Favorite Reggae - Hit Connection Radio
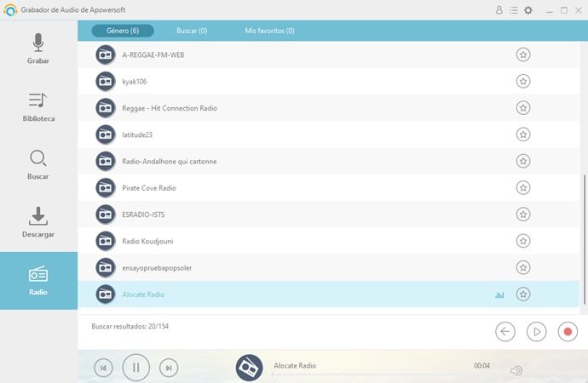588x383 pixels. [x=523, y=108]
